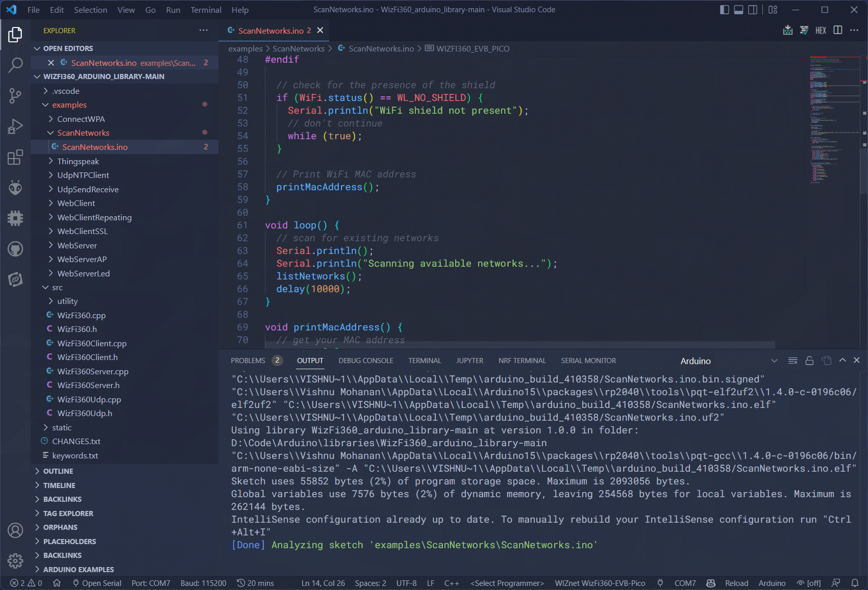Screen dimensions: 868x590
Task: Open Explorer Views and More Actions menu
Action: point(204,31)
